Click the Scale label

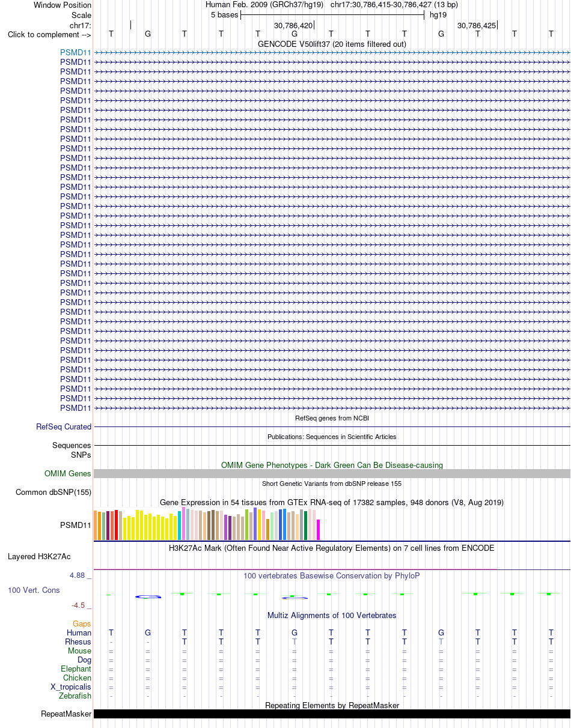(81, 15)
